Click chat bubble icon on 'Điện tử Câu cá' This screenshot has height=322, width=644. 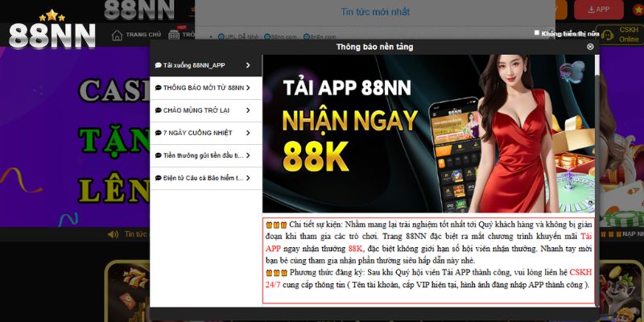click(158, 178)
